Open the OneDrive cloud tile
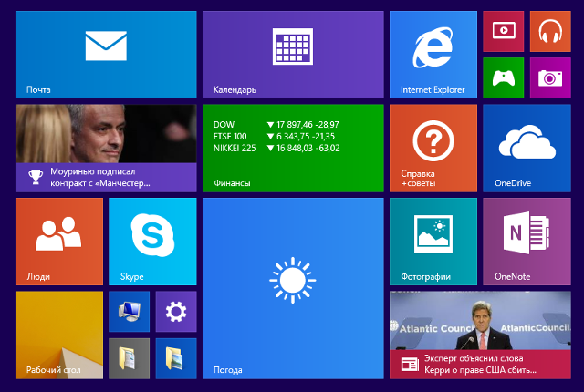The image size is (584, 392). [x=527, y=148]
